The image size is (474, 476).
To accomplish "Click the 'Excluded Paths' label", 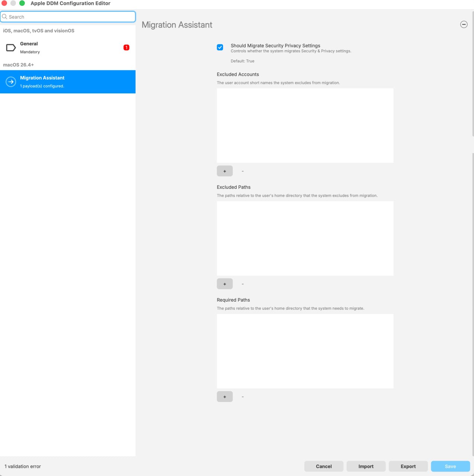I will (233, 187).
